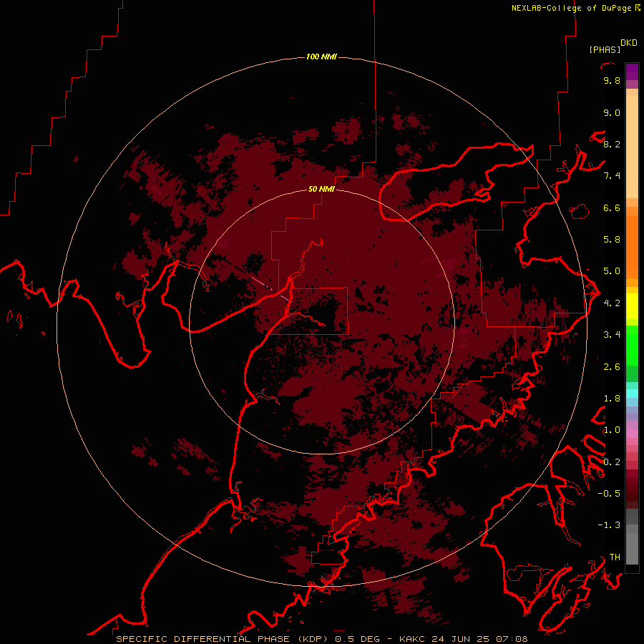Click the 2.6 legend value

[x=612, y=367]
